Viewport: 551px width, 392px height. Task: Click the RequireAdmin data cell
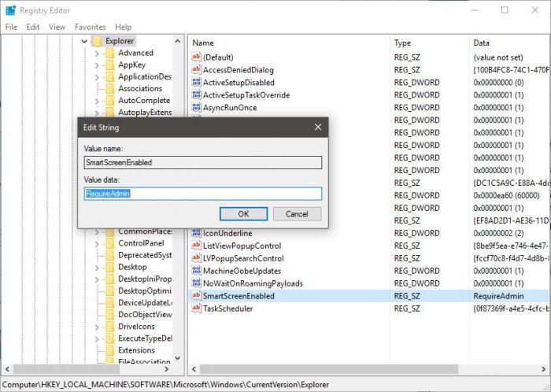point(498,296)
